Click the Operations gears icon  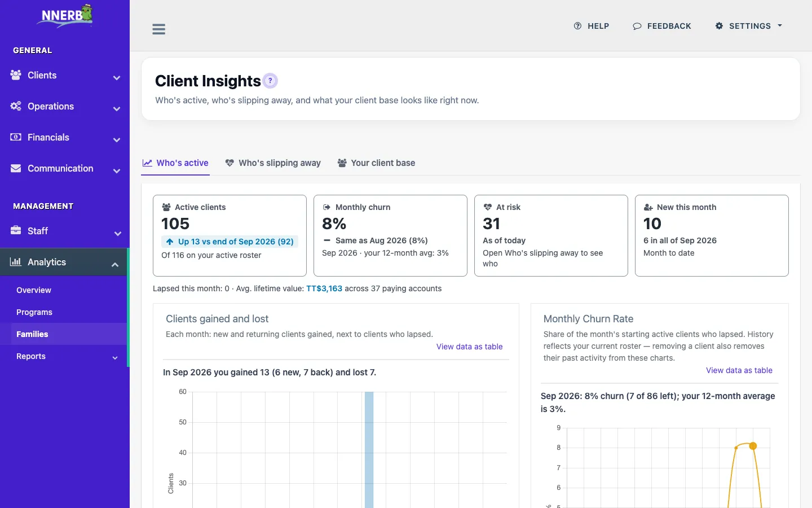(x=16, y=106)
